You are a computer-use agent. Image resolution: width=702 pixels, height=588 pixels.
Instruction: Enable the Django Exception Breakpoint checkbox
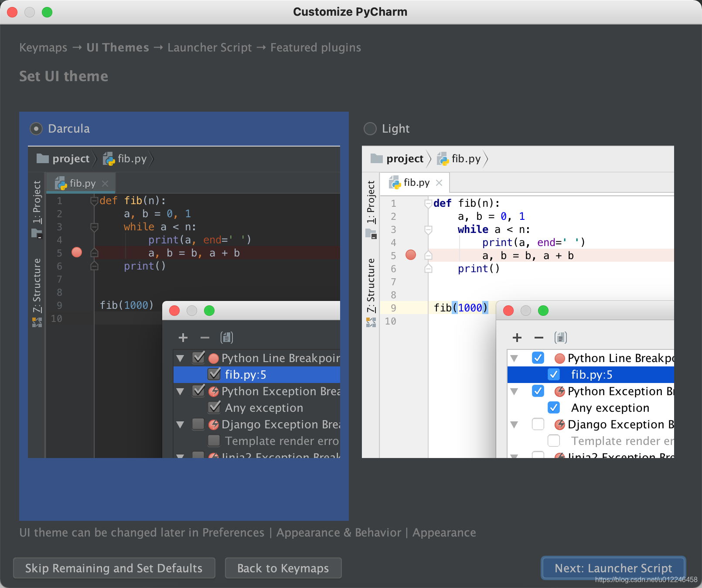(x=198, y=424)
